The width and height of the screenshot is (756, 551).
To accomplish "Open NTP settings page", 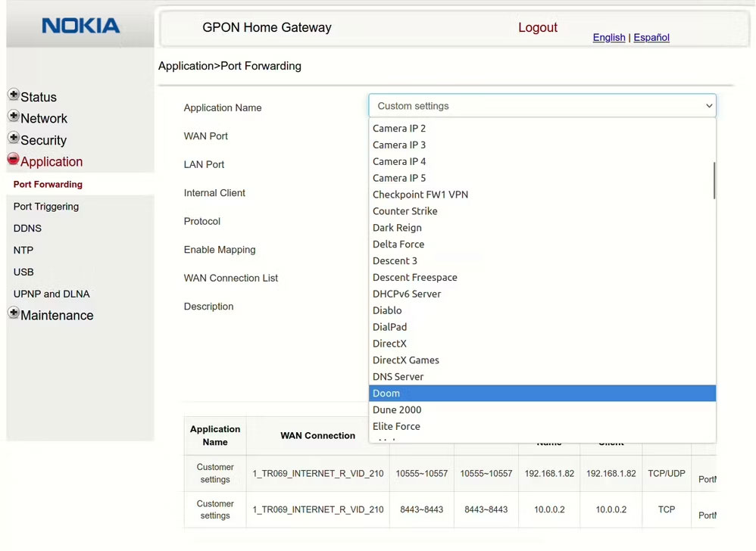I will click(x=23, y=251).
